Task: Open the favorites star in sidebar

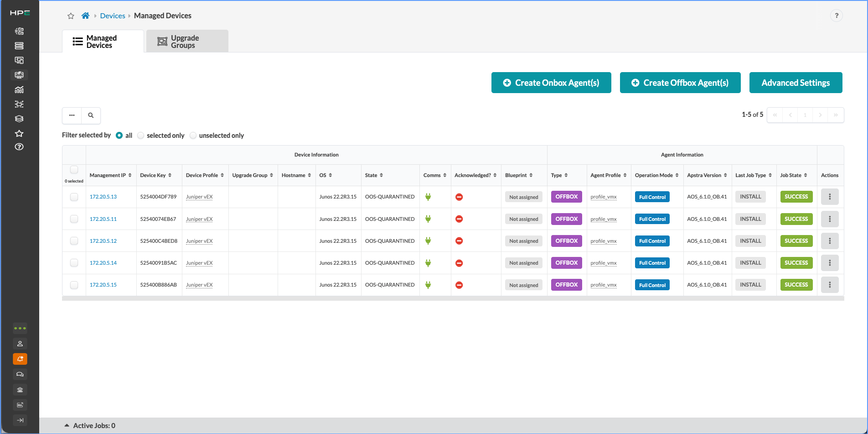Action: (x=19, y=133)
